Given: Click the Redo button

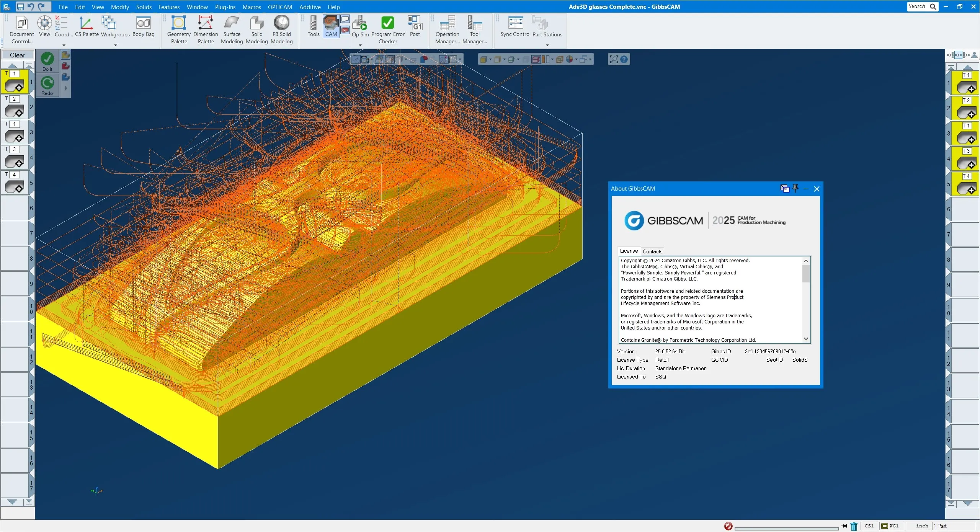Looking at the screenshot, I should pos(47,85).
